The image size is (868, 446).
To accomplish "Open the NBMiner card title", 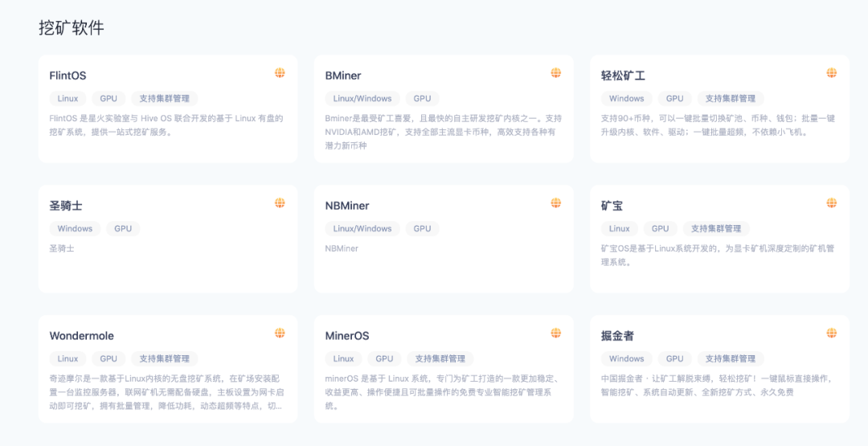I will tap(347, 206).
